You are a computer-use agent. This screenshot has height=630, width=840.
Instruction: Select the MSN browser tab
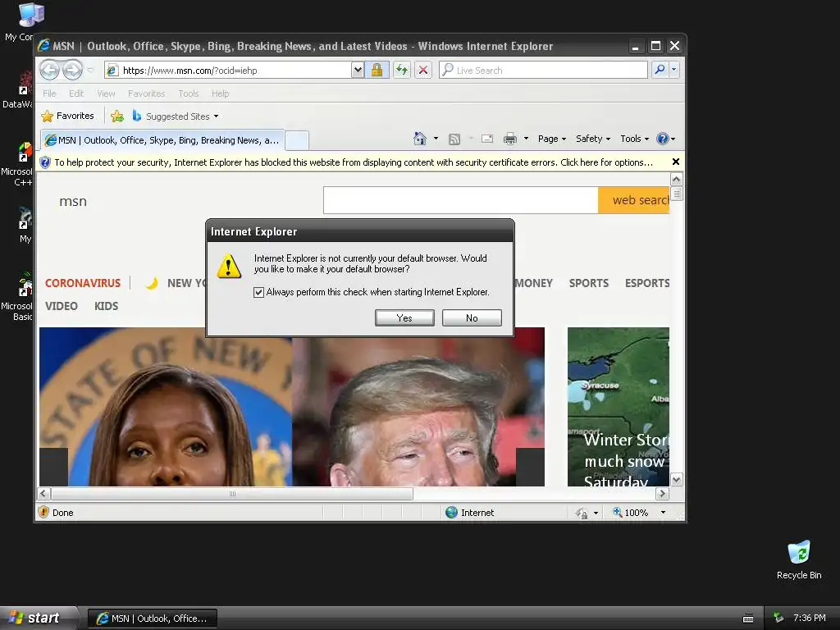coord(162,140)
